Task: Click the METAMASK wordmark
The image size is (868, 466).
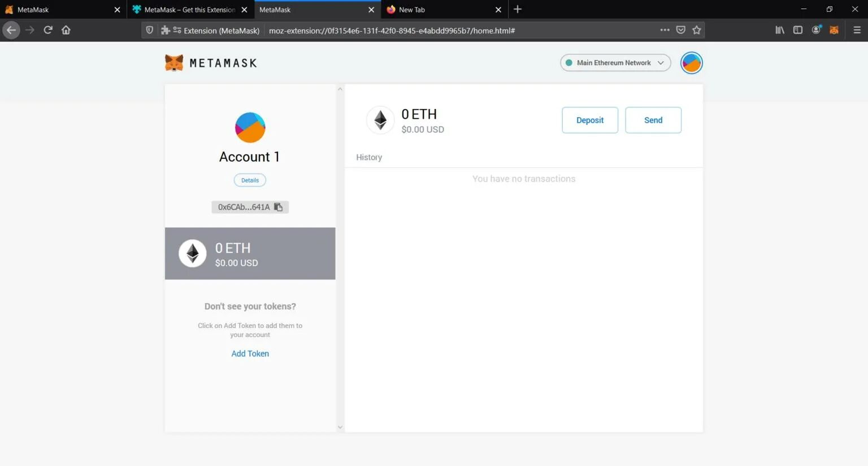Action: point(223,63)
